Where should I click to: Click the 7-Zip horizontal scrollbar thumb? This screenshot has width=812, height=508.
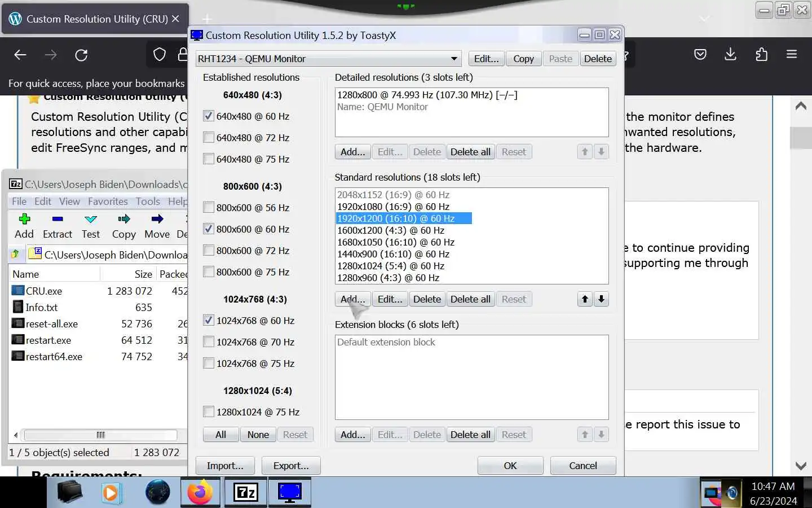pos(100,435)
